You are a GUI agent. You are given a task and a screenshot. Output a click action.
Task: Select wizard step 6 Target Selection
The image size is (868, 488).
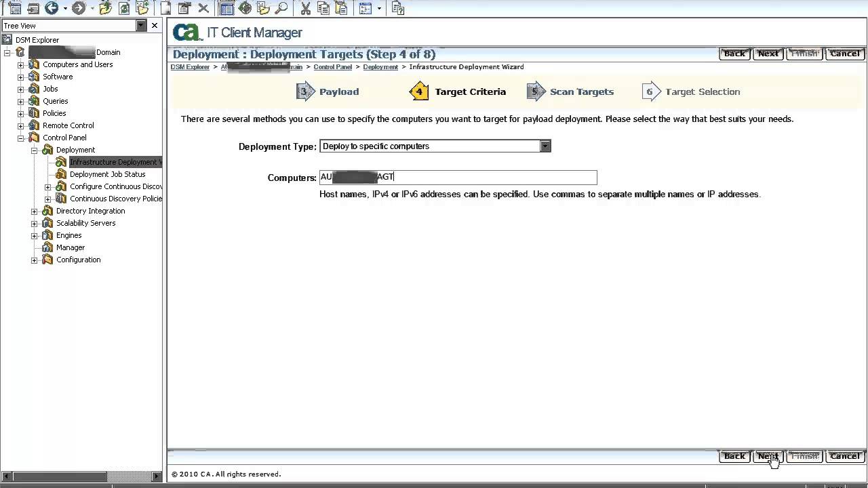[x=691, y=91]
